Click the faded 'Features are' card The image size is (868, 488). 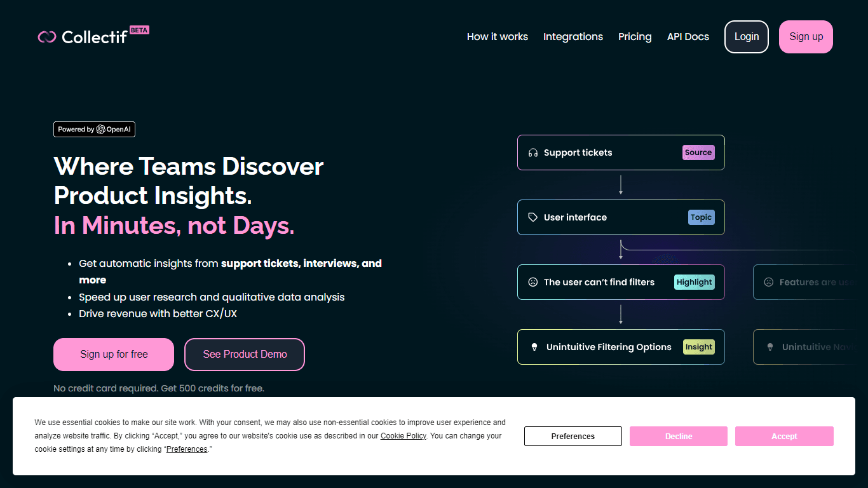coord(805,282)
